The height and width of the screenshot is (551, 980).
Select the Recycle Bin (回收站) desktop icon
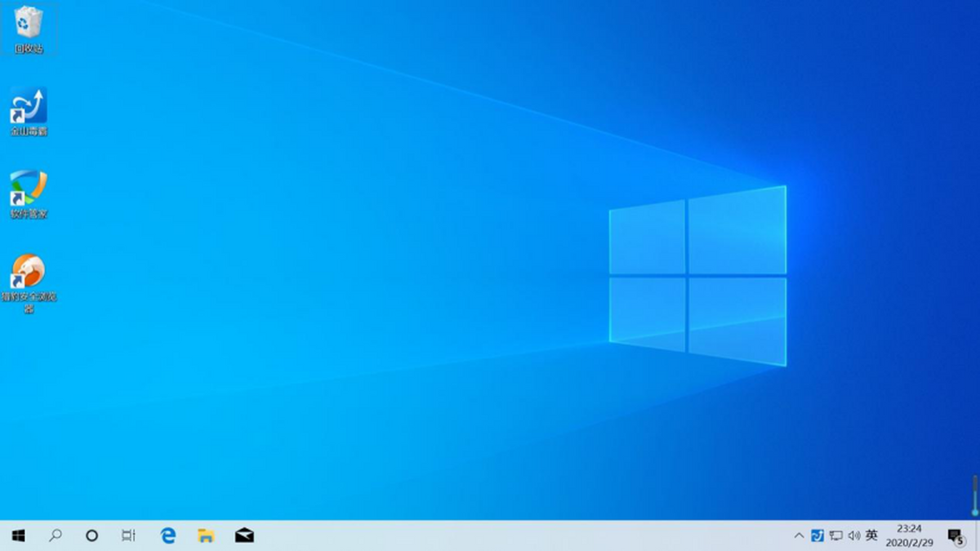(29, 29)
